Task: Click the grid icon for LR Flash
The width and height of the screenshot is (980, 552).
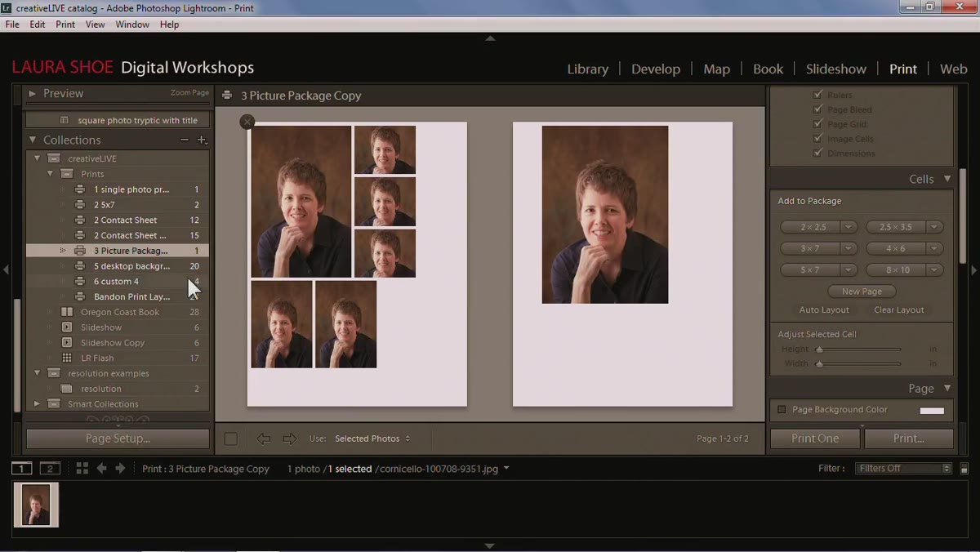Action: click(67, 358)
